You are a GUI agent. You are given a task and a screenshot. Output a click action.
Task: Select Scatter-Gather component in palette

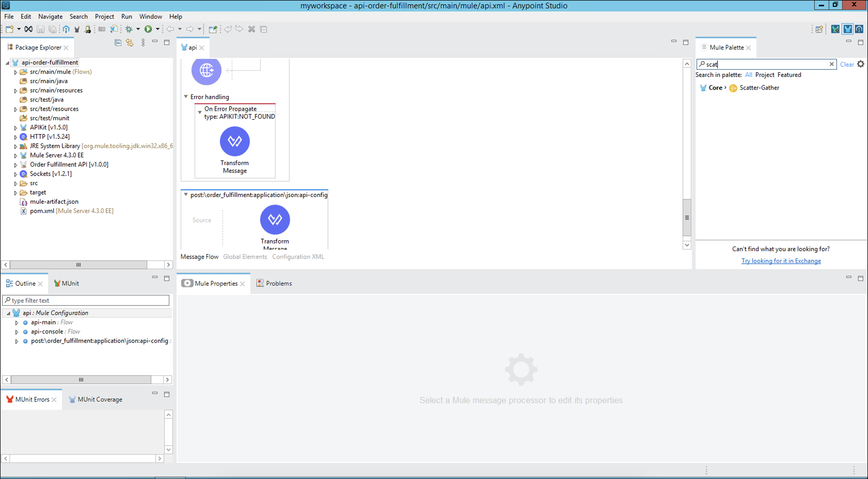tap(754, 88)
